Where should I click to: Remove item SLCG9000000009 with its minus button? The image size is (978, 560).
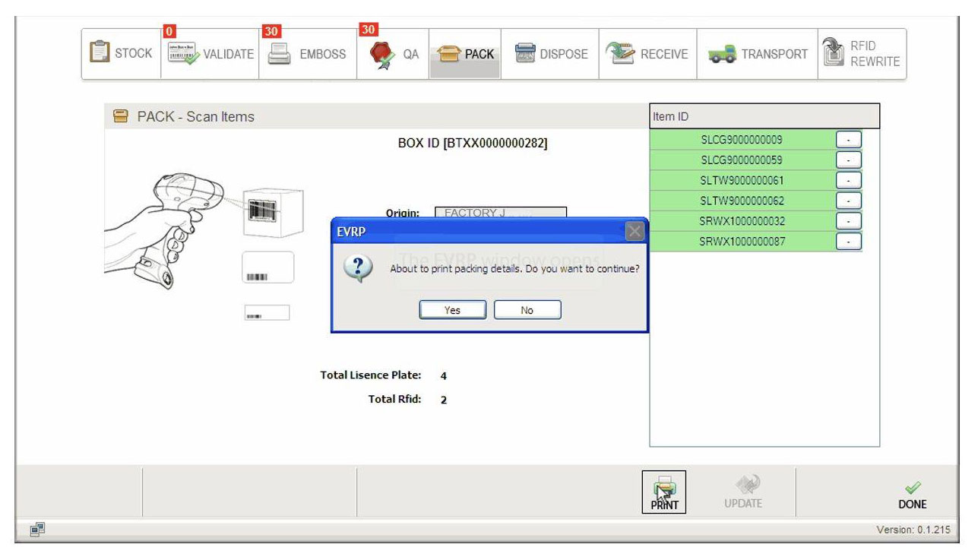coord(848,140)
